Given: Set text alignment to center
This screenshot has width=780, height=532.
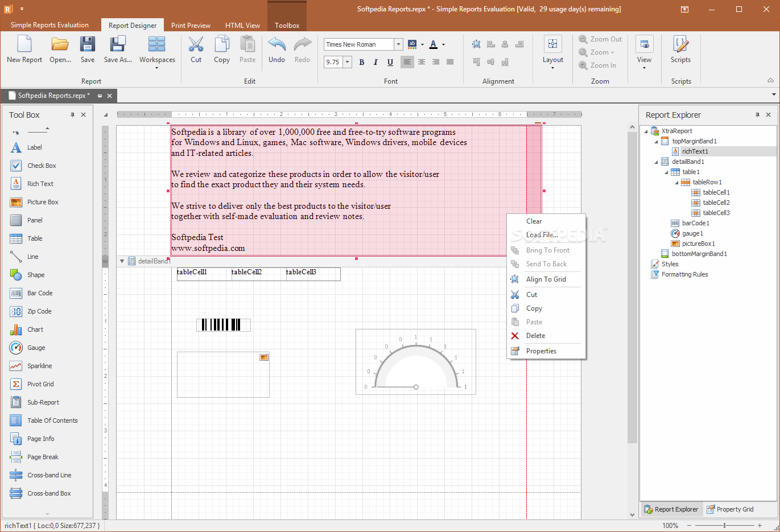Looking at the screenshot, I should point(422,62).
